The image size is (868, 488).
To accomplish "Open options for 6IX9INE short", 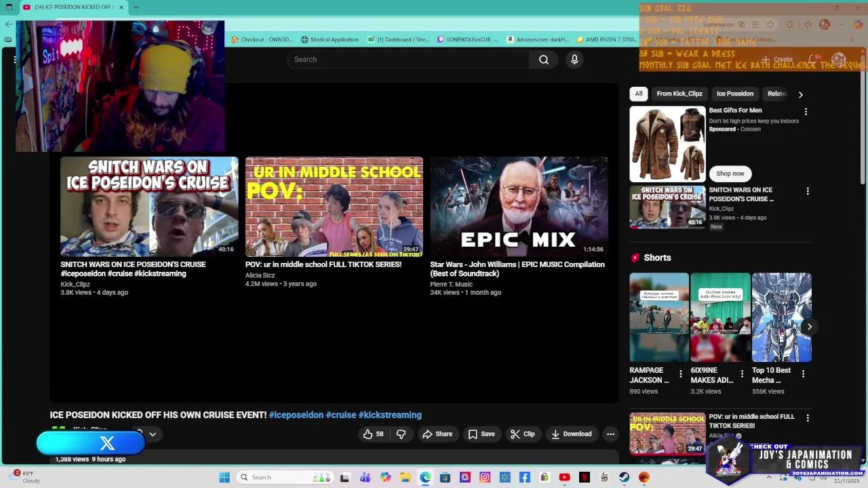I will (742, 373).
